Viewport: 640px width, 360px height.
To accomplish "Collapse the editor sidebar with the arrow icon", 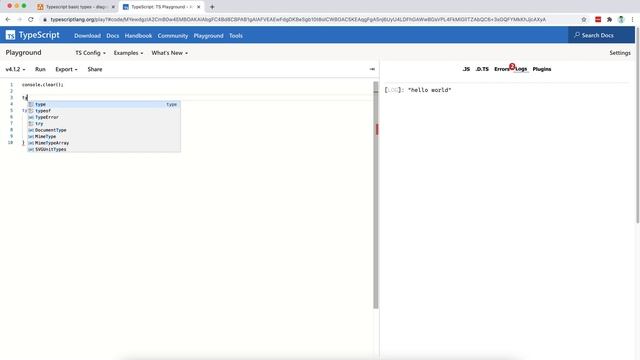I will (372, 69).
